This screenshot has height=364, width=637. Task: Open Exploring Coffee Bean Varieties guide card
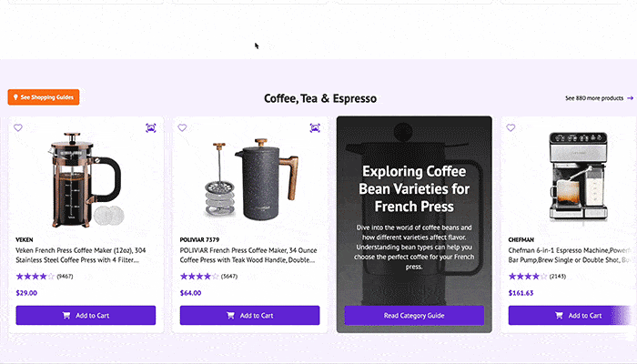coord(414,224)
